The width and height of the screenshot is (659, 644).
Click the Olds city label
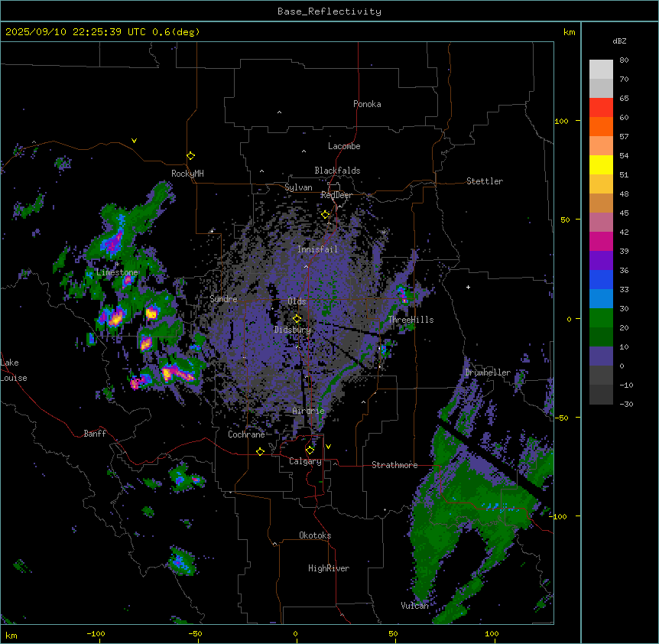point(297,301)
